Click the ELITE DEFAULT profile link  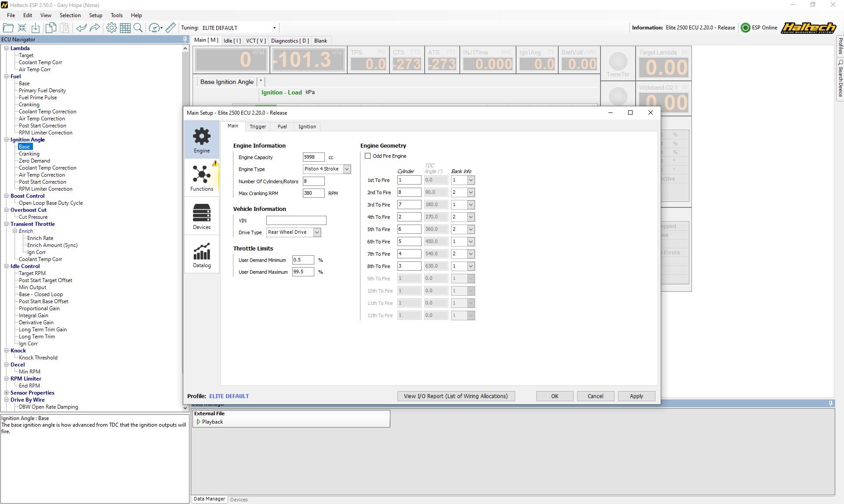pos(229,396)
